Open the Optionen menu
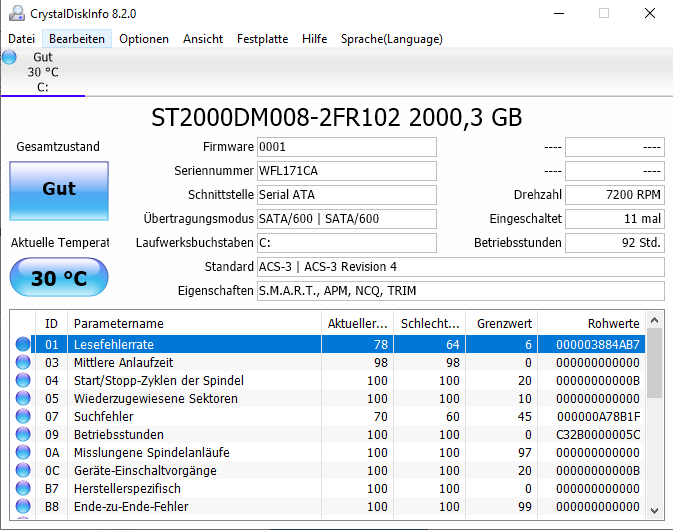This screenshot has width=673, height=530. (144, 39)
